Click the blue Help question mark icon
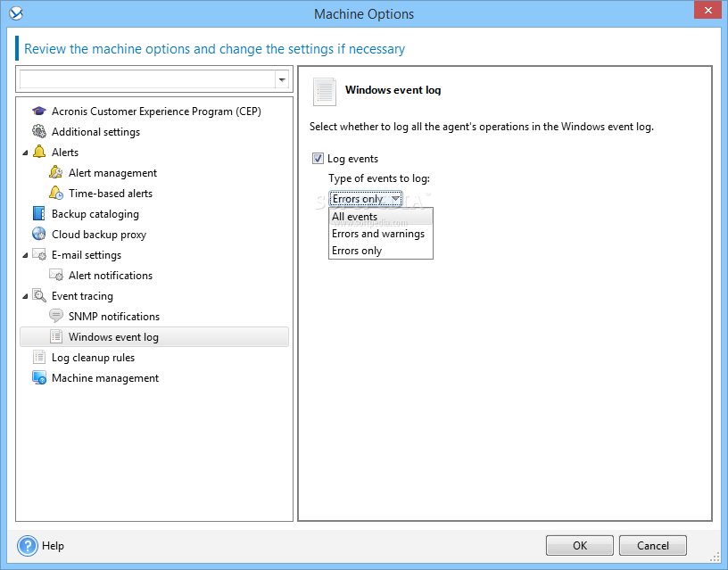728x570 pixels. (28, 545)
